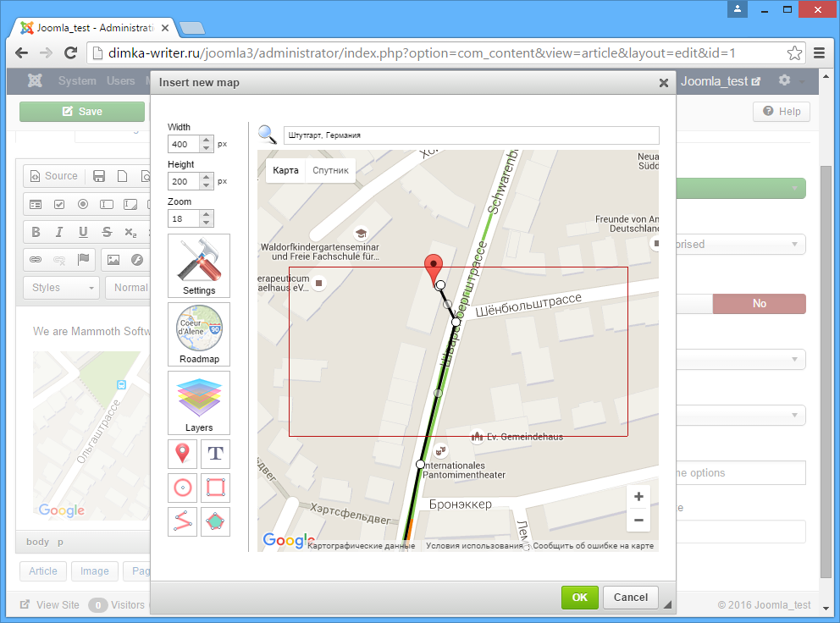The image size is (840, 623).
Task: Select the circle drawing tool
Action: [183, 488]
